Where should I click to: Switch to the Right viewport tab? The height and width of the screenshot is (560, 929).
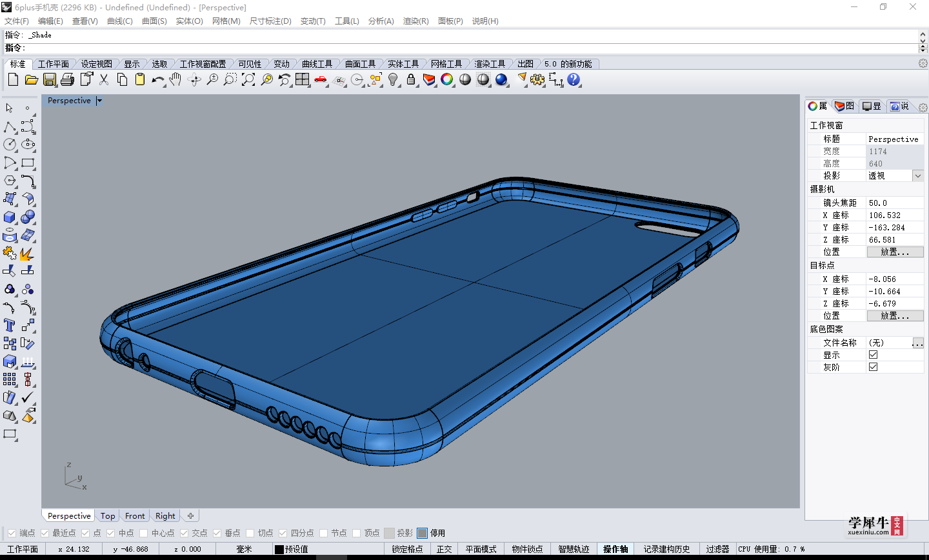[165, 516]
